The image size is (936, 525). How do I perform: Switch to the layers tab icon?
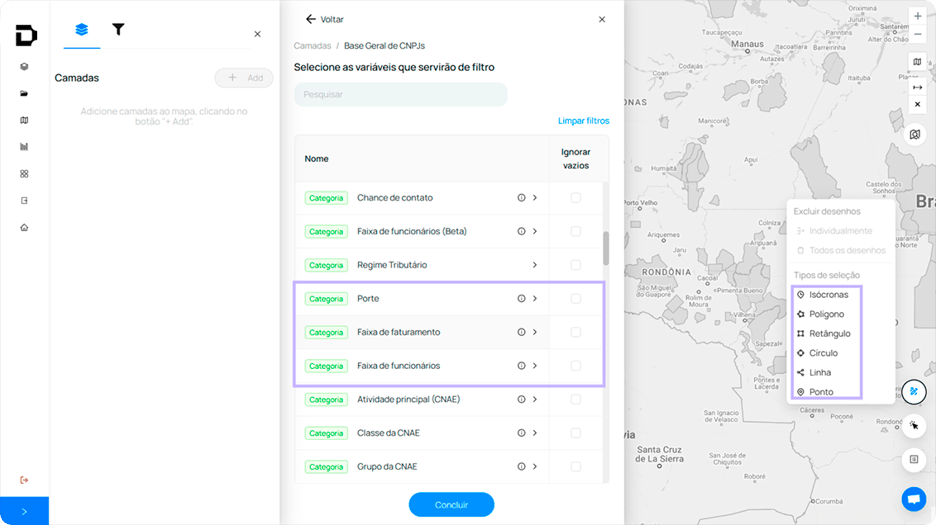click(x=82, y=29)
